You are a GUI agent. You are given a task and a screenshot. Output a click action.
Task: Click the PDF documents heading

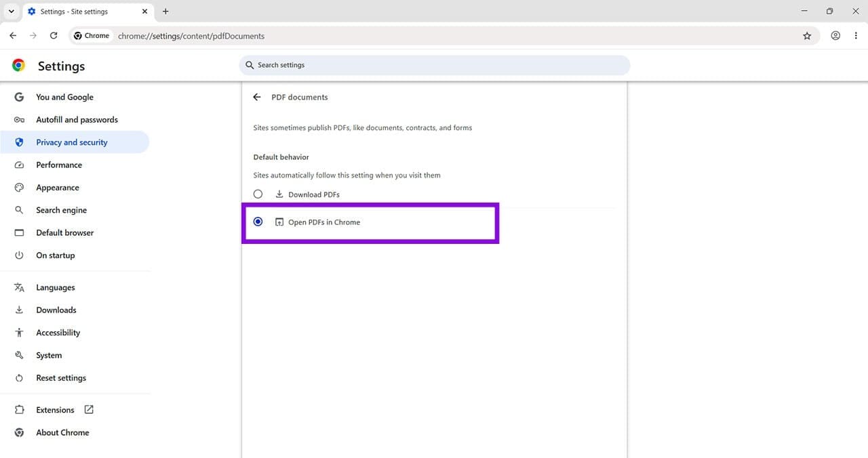[x=300, y=97]
